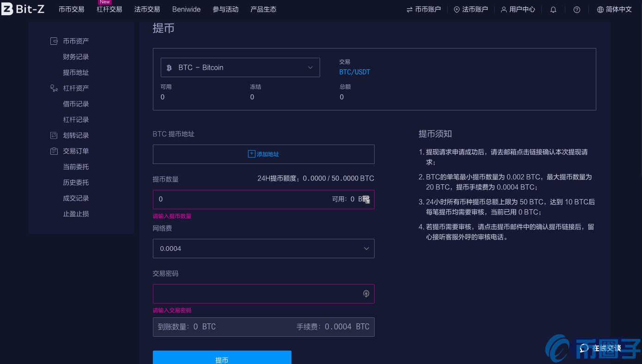Screen dimensions: 642x364
Task: Click the globe language icon
Action: pyautogui.click(x=600, y=10)
